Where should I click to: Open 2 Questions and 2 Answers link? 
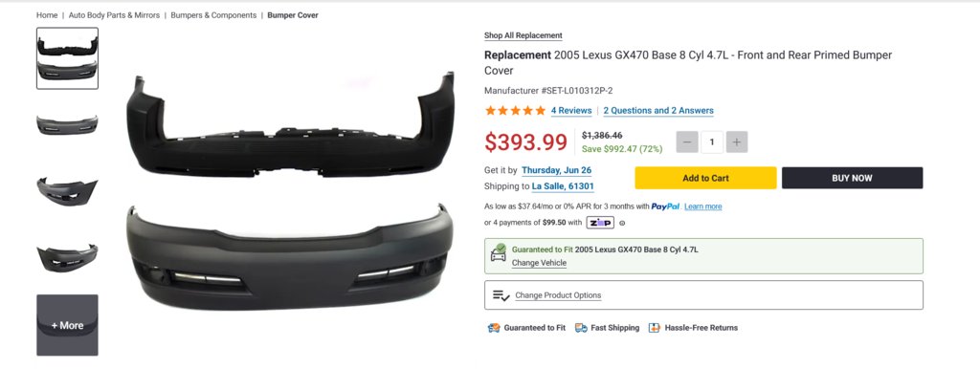658,111
